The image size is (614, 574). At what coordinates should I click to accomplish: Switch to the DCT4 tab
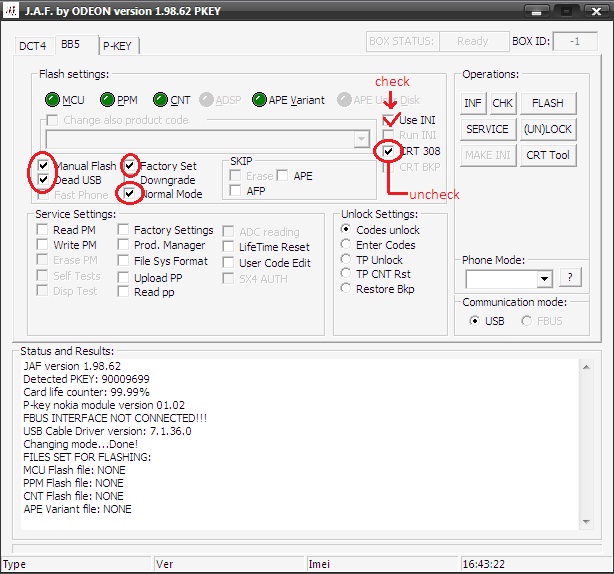[33, 46]
